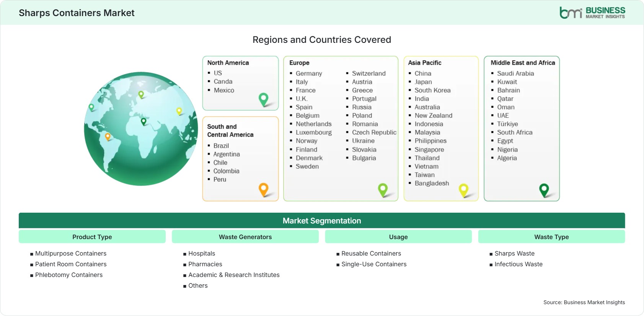This screenshot has height=316, width=644.
Task: Click the orange pin on the globe over South America
Action: [x=108, y=137]
